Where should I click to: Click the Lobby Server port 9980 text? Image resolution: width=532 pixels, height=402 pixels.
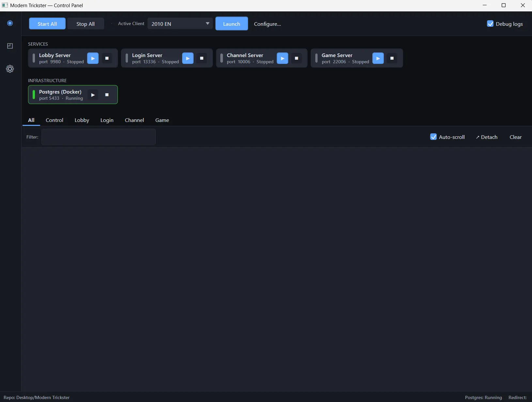(x=50, y=62)
